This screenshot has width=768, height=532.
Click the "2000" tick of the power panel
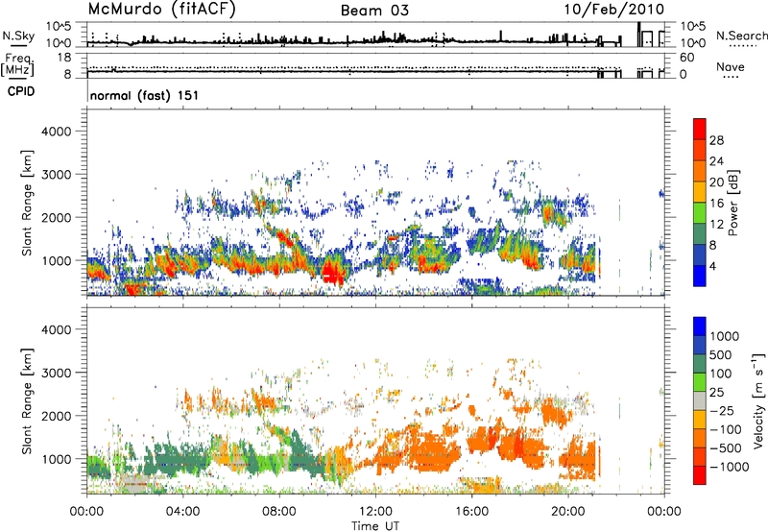(57, 217)
